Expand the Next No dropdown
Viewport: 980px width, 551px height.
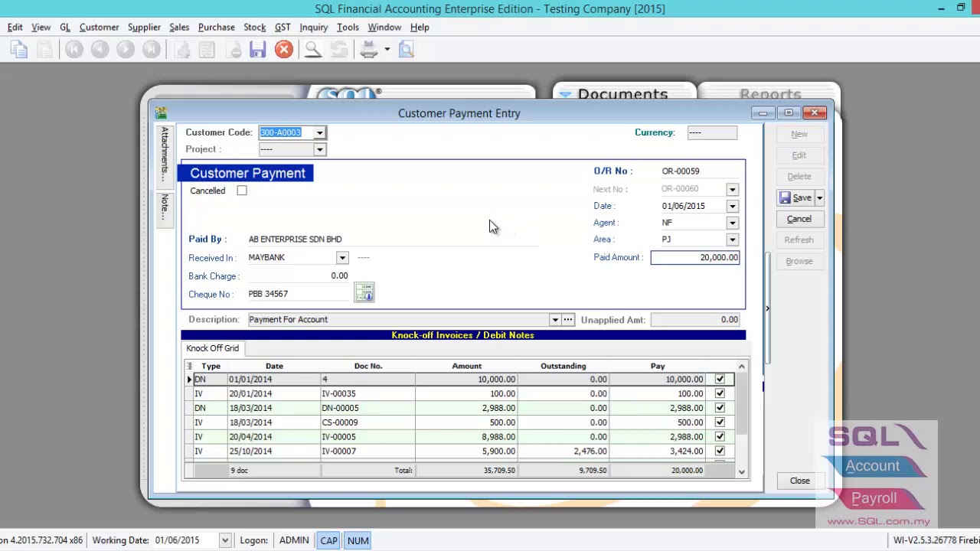(x=732, y=189)
